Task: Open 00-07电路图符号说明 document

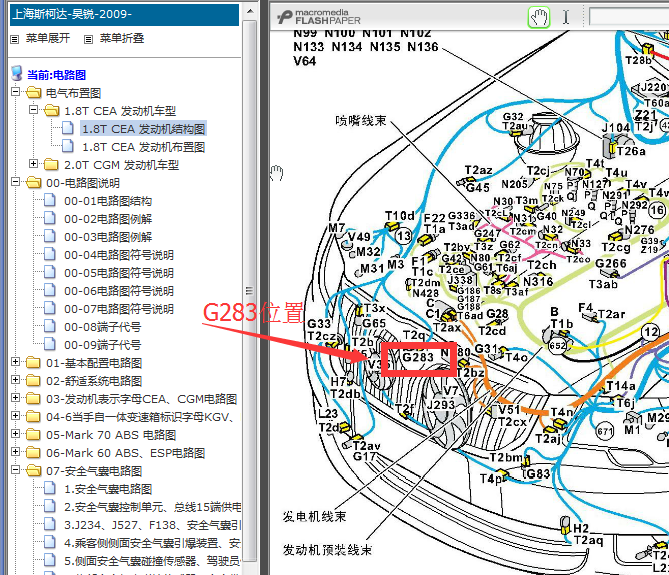Action: [x=119, y=309]
